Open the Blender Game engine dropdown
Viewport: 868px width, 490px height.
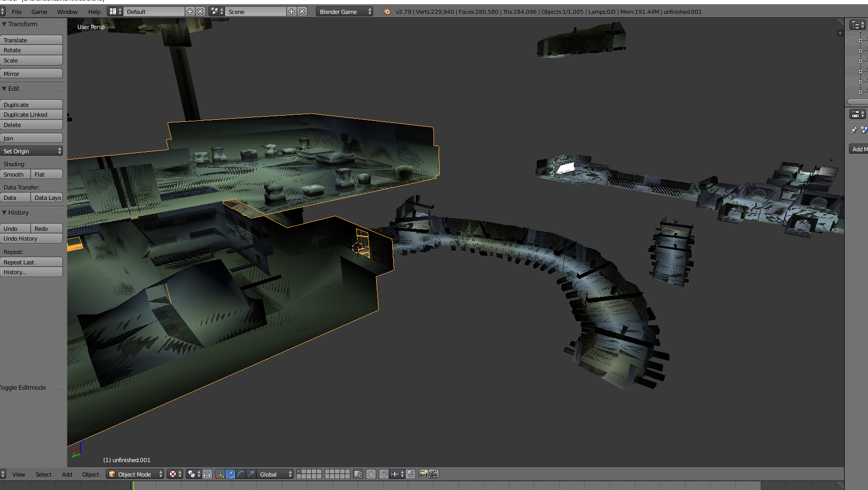click(344, 11)
